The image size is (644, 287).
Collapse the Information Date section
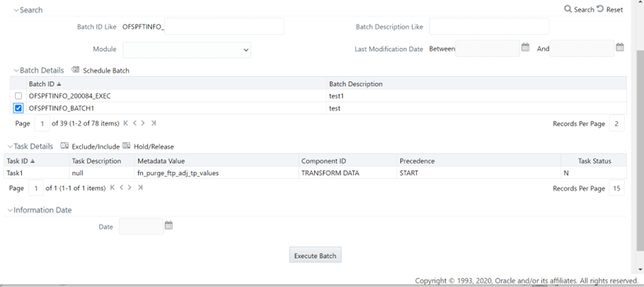tap(11, 210)
